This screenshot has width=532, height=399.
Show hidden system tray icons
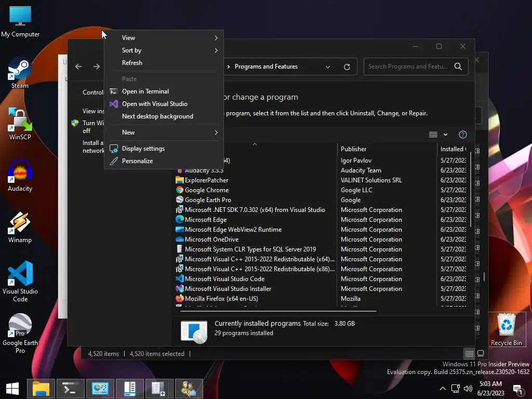[x=443, y=389]
